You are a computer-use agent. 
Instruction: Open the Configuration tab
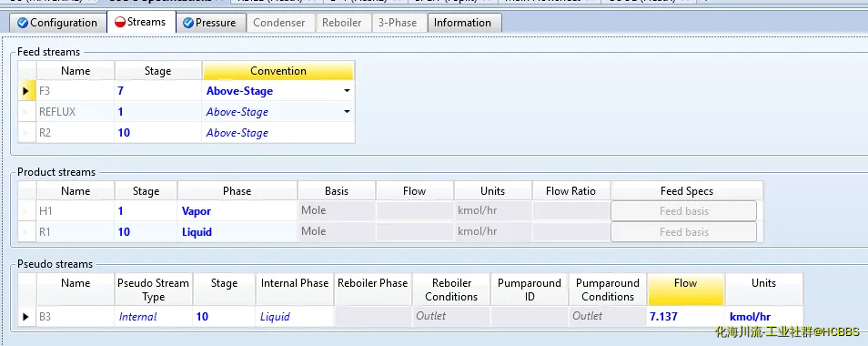pos(57,23)
